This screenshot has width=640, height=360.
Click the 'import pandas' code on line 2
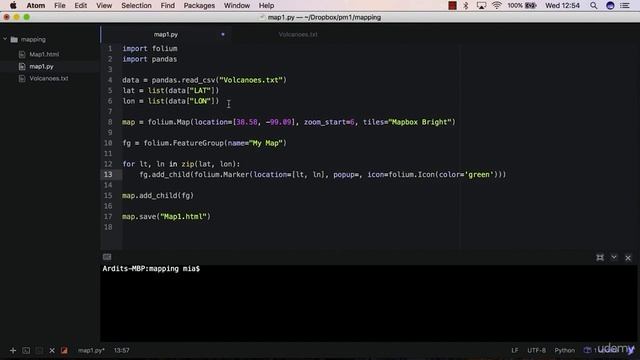tap(150, 59)
